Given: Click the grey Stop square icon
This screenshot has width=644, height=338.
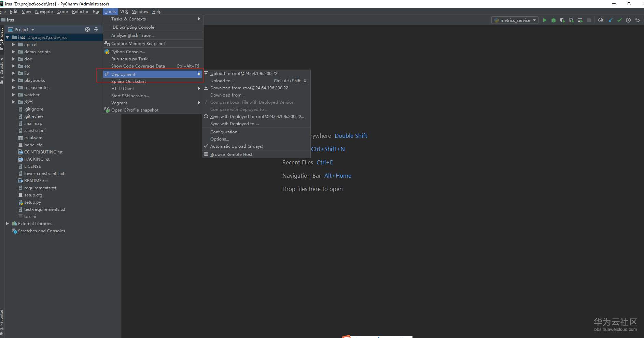Looking at the screenshot, I should click(x=589, y=20).
